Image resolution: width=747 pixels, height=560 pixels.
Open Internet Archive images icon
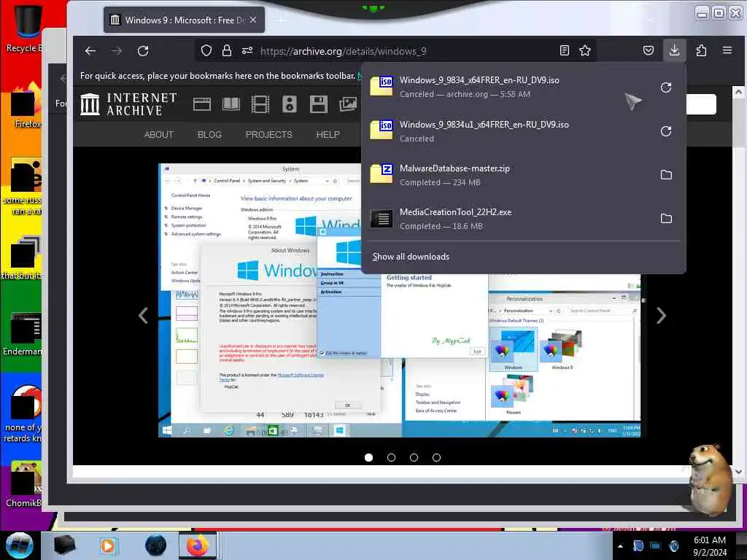click(x=348, y=104)
